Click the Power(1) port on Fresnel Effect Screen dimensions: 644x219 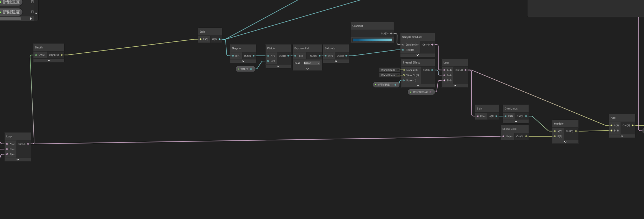404,80
